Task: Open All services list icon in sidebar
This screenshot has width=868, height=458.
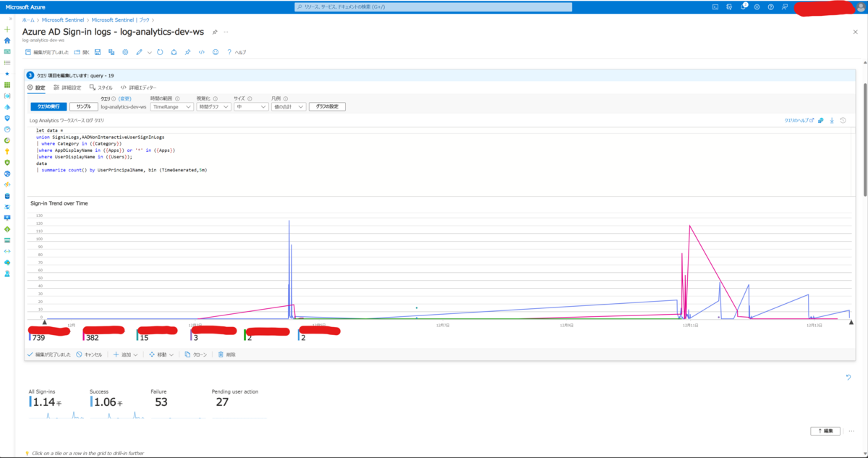Action: (x=7, y=62)
